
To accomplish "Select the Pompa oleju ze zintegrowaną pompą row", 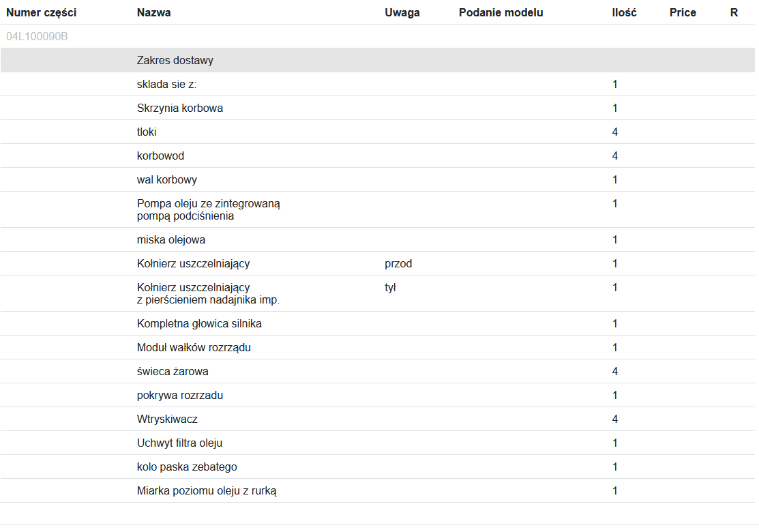I will point(209,209).
